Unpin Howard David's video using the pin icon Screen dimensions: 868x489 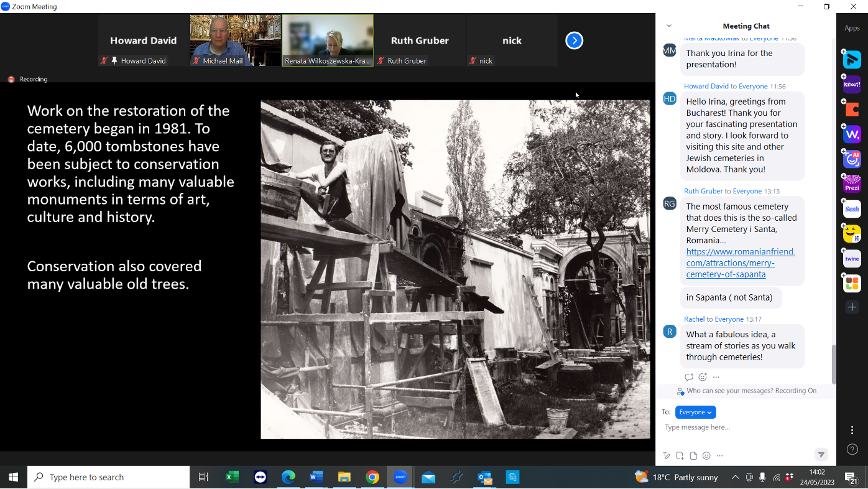click(x=114, y=60)
